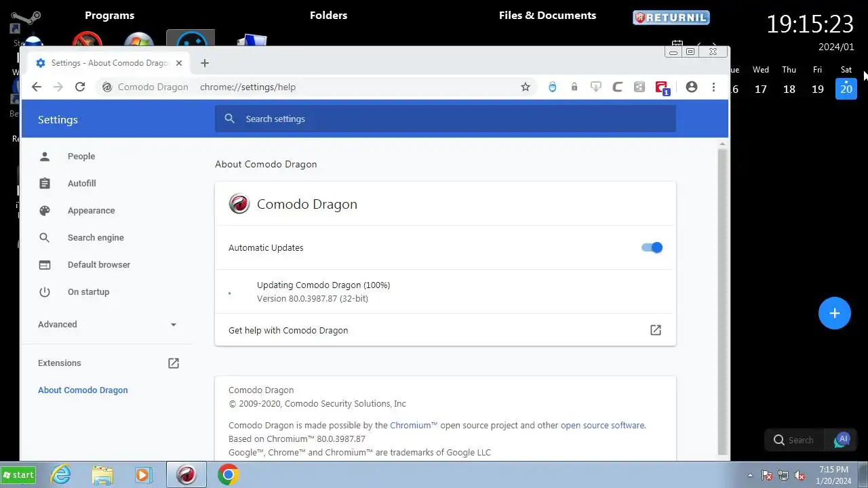Click Comodo Dragon taskbar button
The width and height of the screenshot is (868, 488).
coord(186,475)
